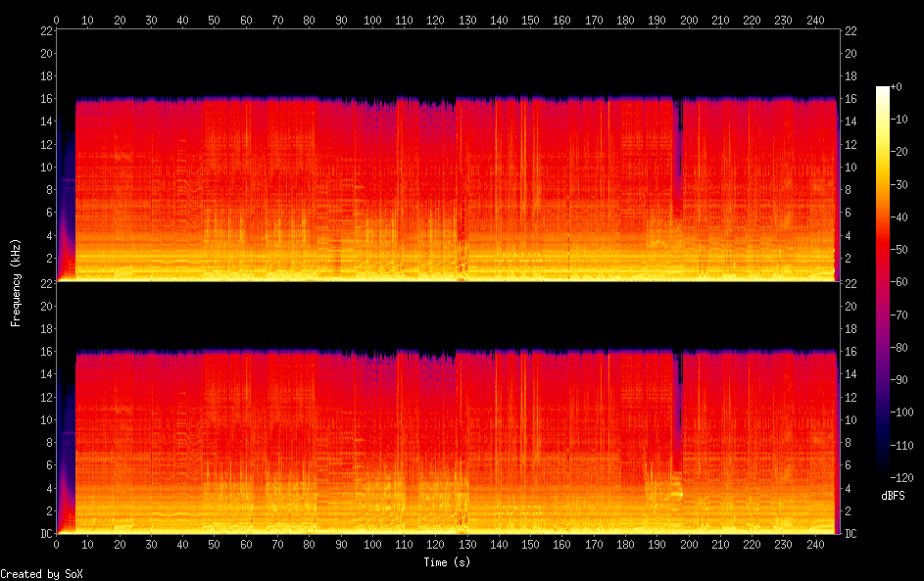Screen dimensions: 924x581
Task: Click the "-120" value on the color scale
Action: click(x=902, y=477)
